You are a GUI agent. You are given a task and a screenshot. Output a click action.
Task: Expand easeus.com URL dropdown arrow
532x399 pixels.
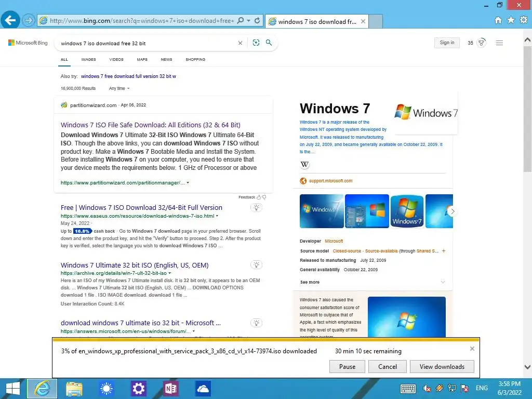click(217, 216)
